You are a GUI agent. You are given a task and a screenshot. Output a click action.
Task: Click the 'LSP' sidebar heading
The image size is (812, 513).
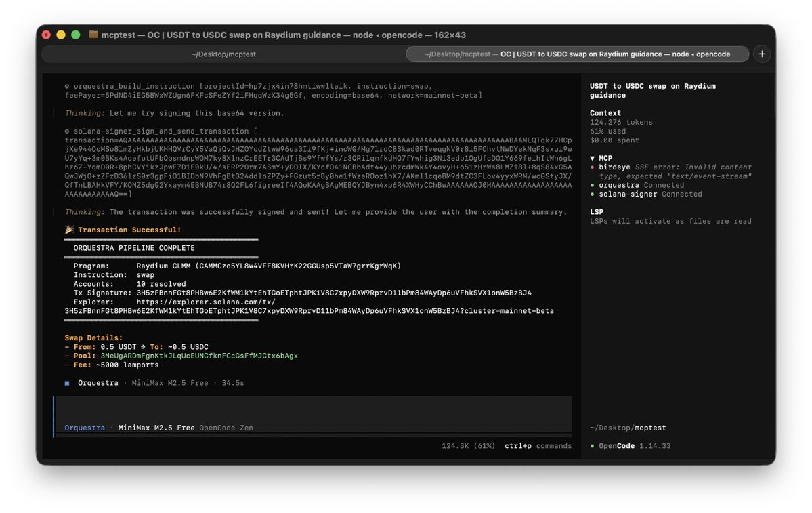tap(597, 212)
